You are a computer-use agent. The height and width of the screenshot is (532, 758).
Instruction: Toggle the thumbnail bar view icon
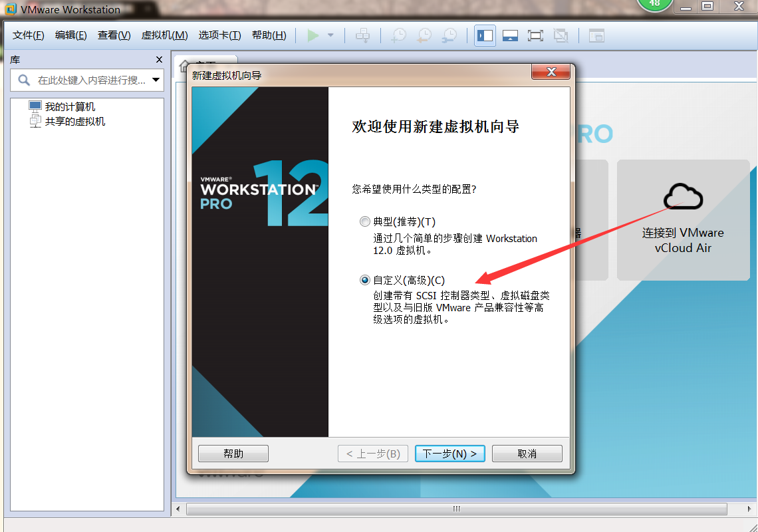(x=510, y=36)
